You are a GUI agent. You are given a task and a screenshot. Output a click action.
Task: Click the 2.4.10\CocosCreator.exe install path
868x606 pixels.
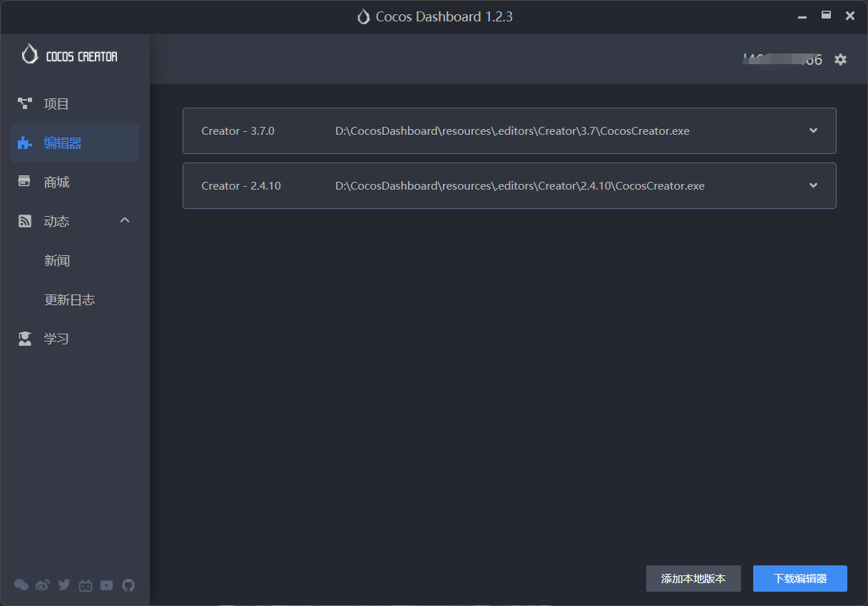[520, 186]
